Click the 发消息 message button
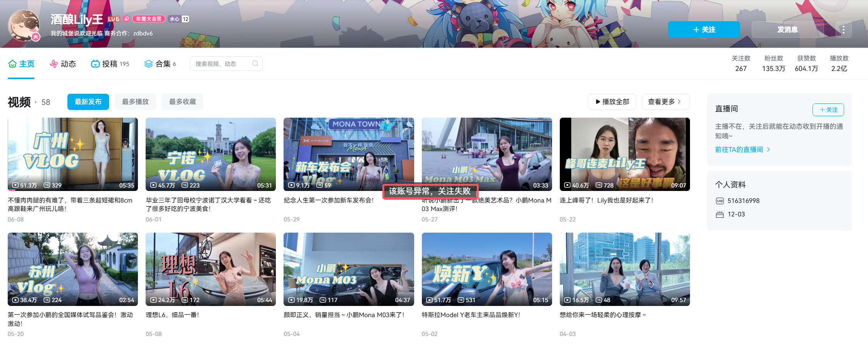 pos(787,30)
